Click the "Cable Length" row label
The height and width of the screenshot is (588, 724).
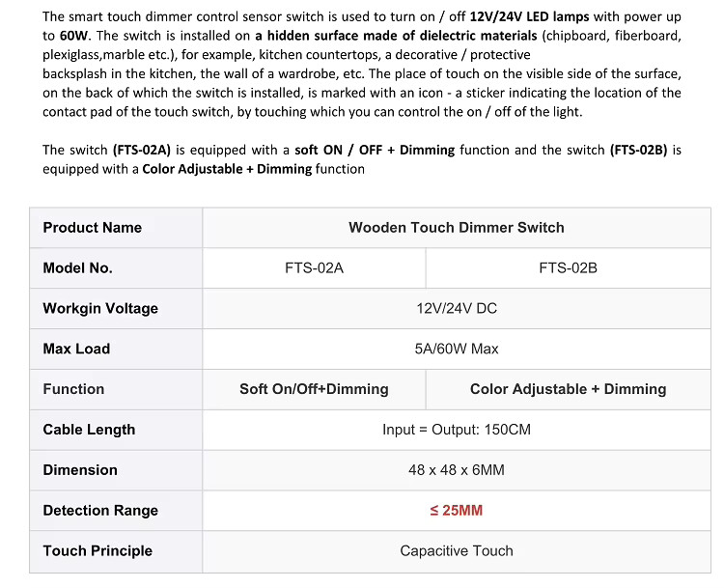click(x=90, y=430)
